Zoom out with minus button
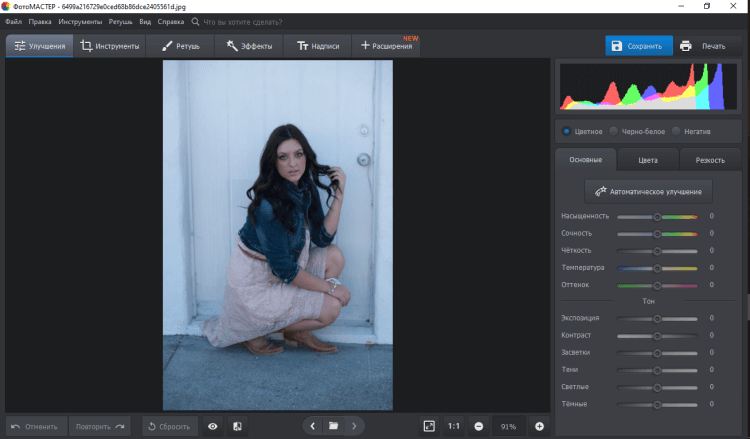Image resolution: width=750 pixels, height=439 pixels. 479,426
